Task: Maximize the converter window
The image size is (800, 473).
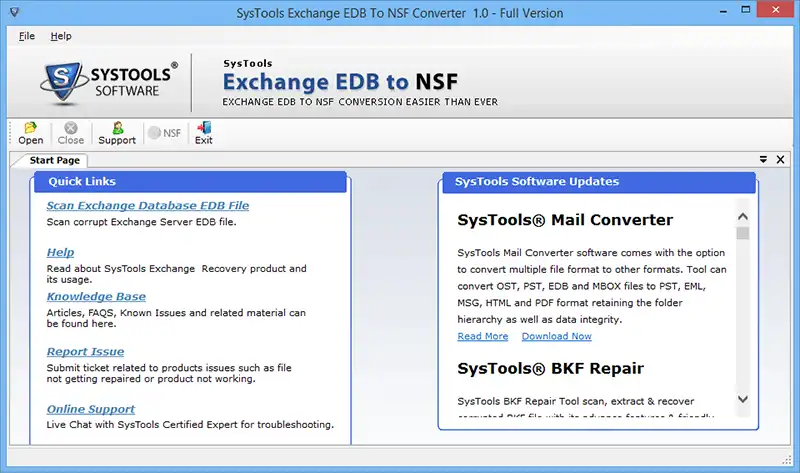Action: [746, 10]
